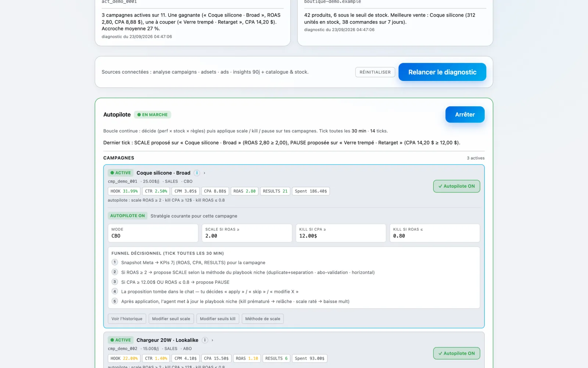Viewport: 588px width, 368px height.
Task: Click RESULTS 21 metric chip
Action: point(275,191)
